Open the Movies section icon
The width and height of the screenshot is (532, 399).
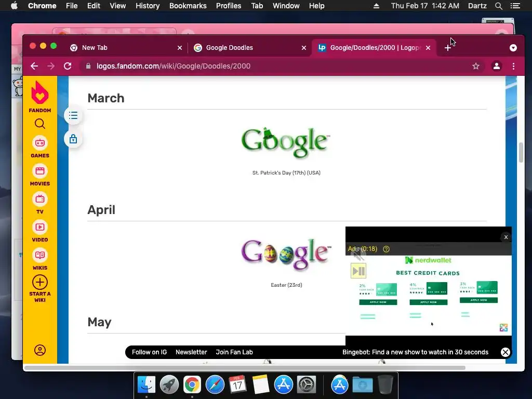[x=39, y=171]
